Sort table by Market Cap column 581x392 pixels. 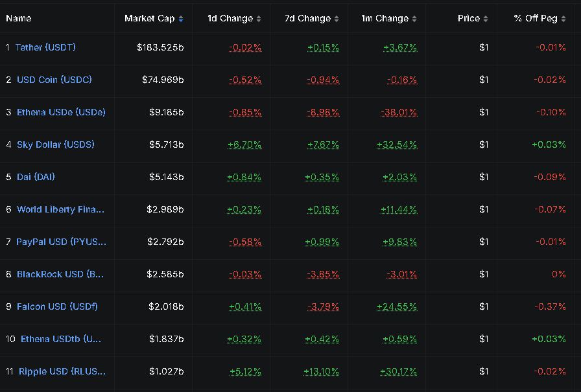[181, 19]
